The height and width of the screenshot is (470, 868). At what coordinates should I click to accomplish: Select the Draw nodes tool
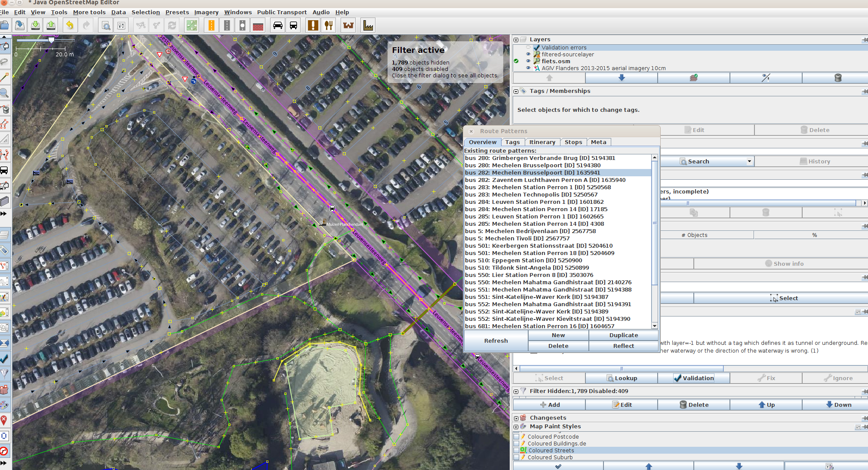(x=5, y=77)
